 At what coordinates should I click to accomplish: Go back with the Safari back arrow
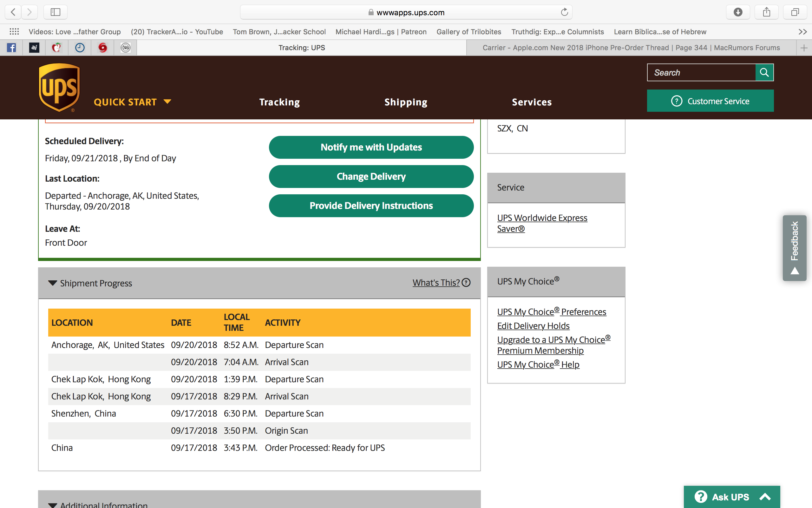click(13, 12)
